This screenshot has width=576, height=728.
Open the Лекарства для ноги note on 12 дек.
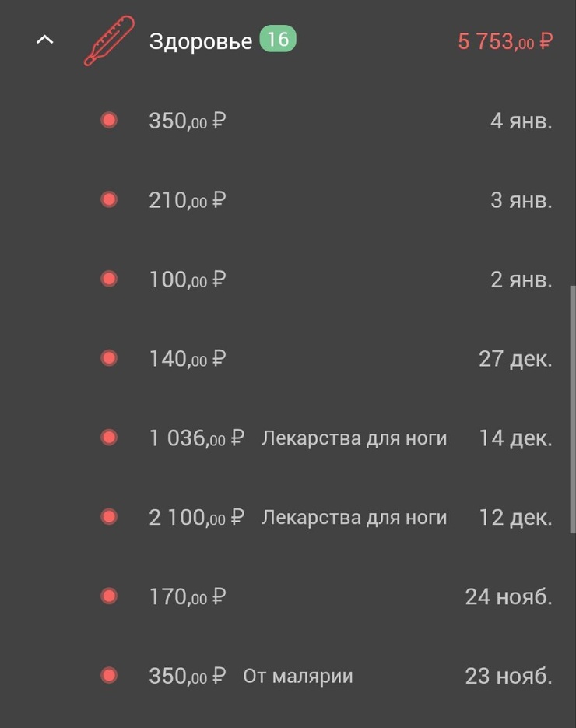[x=354, y=518]
